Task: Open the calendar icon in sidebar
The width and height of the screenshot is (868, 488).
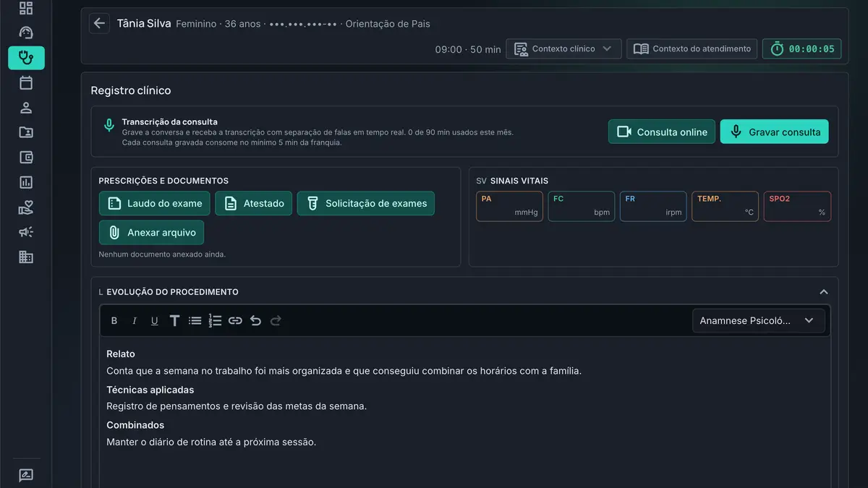Action: point(26,82)
